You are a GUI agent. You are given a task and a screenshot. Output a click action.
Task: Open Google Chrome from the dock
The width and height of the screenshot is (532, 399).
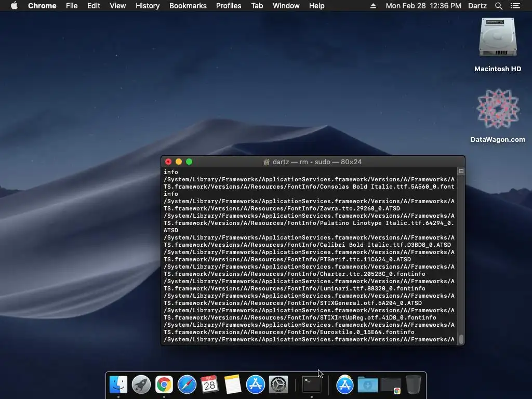164,385
